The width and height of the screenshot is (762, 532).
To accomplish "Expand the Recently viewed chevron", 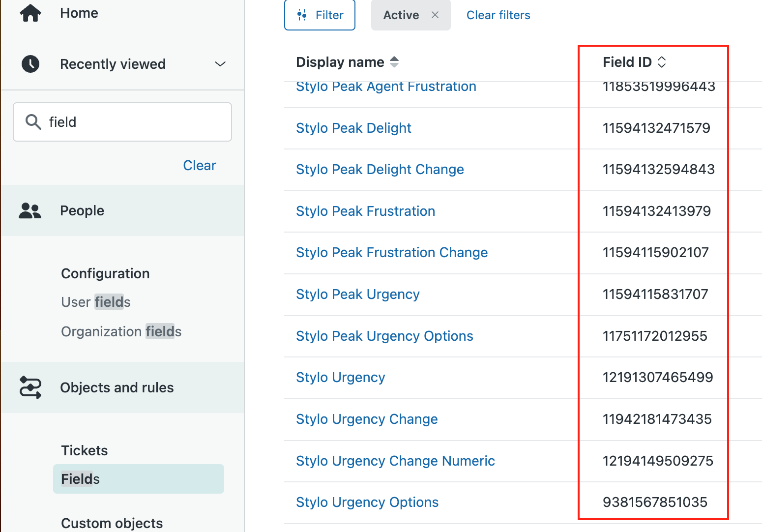I will coord(220,64).
